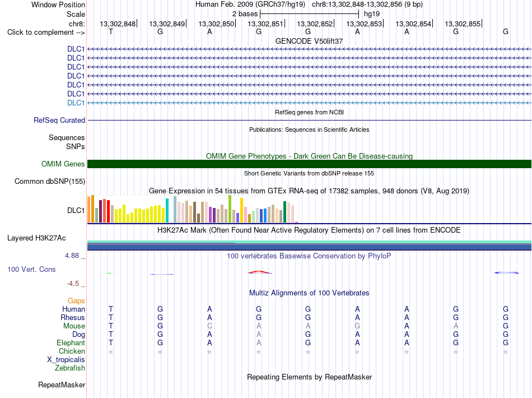Viewport: 532px width, 398px height.
Task: Click the blue PhyloP marker near last base
Action: coord(506,272)
